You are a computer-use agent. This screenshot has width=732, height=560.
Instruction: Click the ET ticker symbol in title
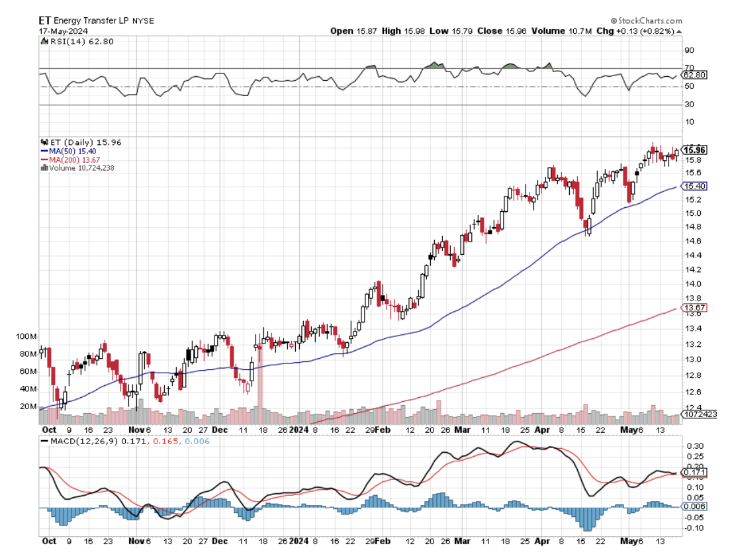click(x=45, y=21)
